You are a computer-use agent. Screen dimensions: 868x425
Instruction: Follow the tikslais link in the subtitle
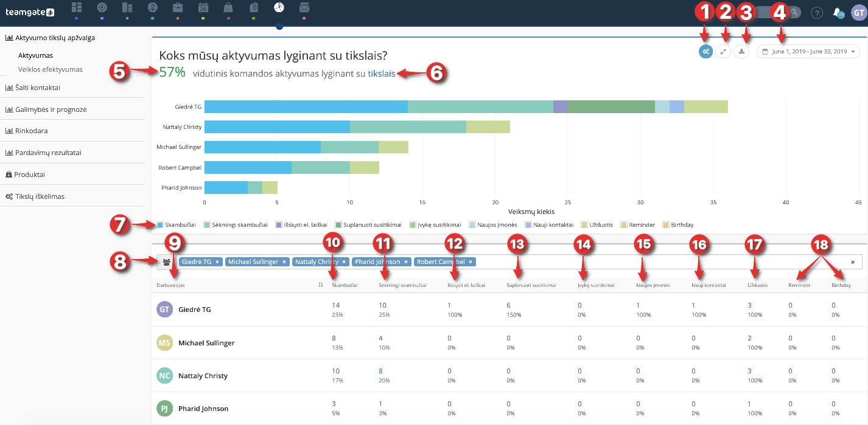coord(382,73)
